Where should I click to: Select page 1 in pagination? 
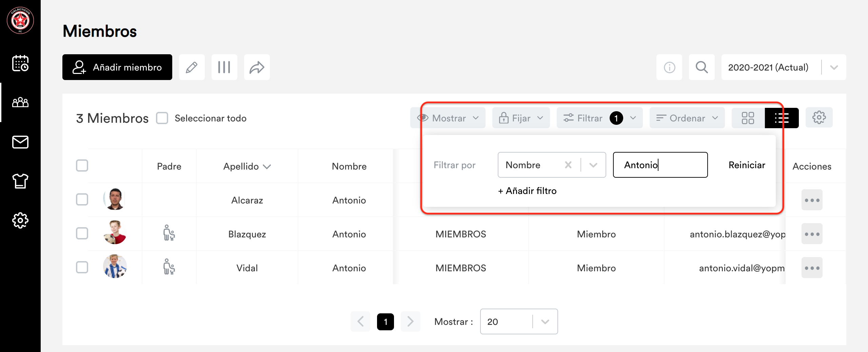click(x=386, y=321)
